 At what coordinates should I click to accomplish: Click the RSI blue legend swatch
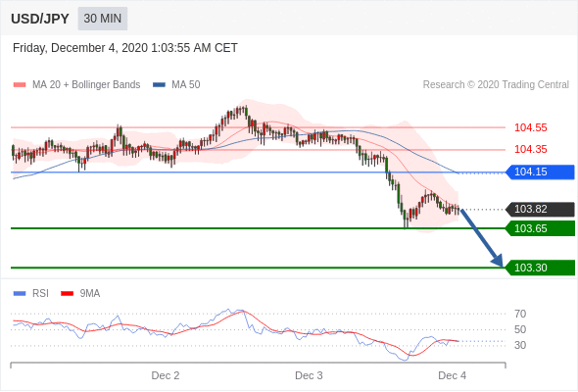[x=20, y=294]
